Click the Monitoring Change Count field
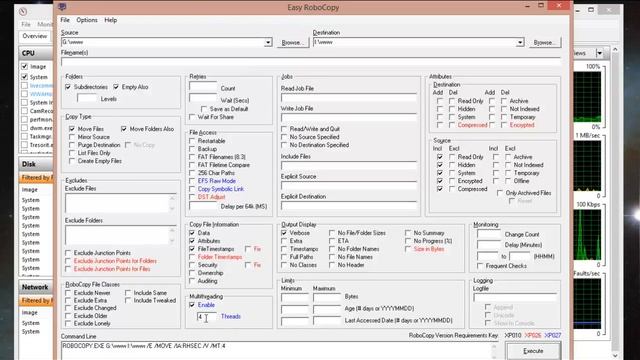Screen dimensions: 640x360 (x=489, y=234)
